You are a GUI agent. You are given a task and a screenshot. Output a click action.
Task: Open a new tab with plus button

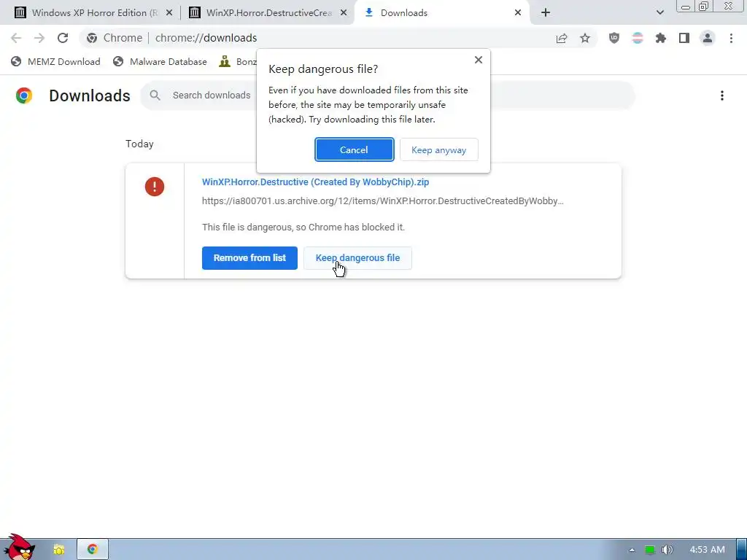[x=546, y=13]
